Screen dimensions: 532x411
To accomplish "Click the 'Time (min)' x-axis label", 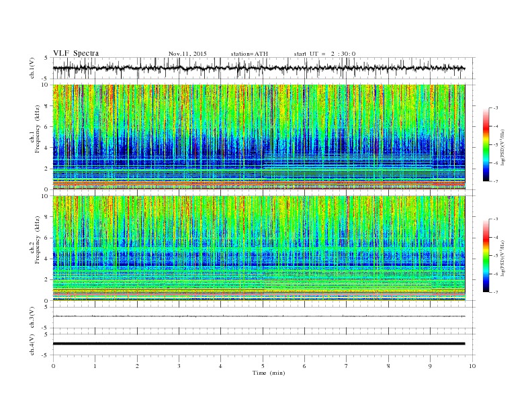I will 269,373.
